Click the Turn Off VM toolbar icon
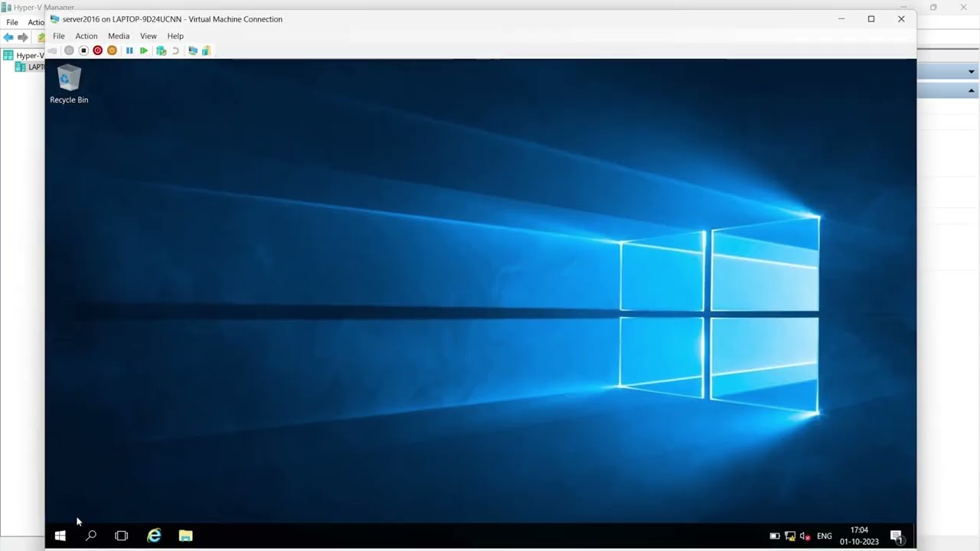The width and height of the screenshot is (980, 551). click(x=83, y=51)
